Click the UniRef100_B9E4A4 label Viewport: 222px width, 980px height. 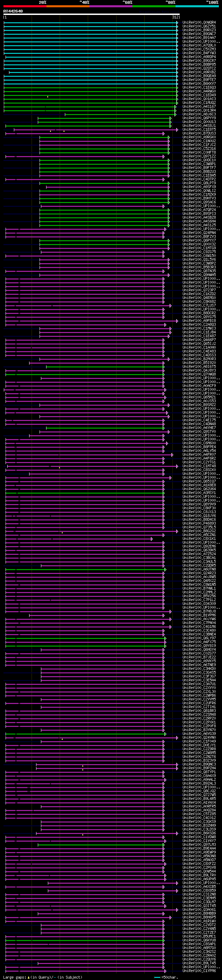click(199, 848)
